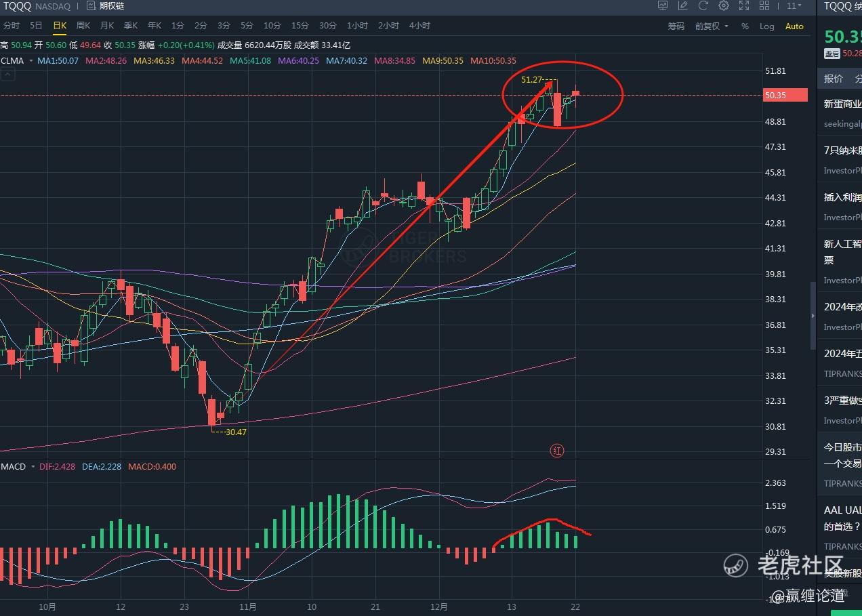Open chart settings gear icon
The image size is (862, 616).
tap(724, 6)
